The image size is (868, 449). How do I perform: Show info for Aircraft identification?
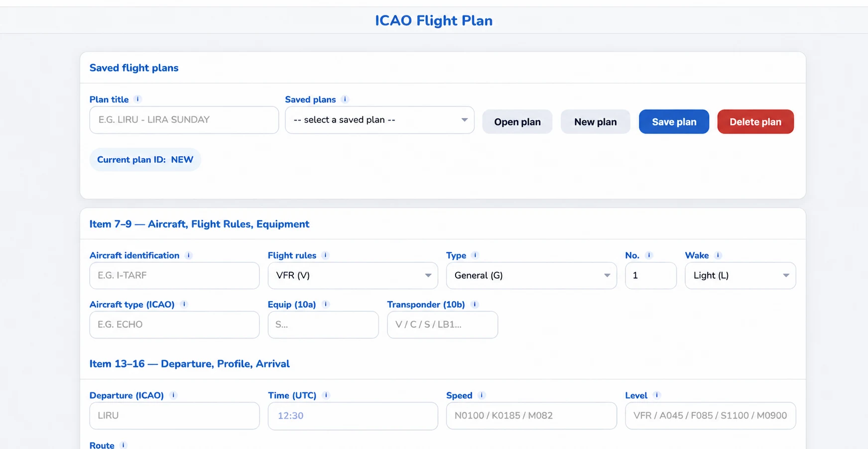click(188, 255)
